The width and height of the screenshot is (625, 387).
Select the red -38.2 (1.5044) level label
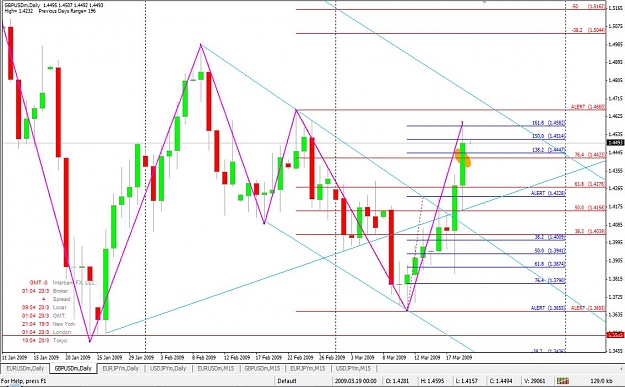pos(588,30)
